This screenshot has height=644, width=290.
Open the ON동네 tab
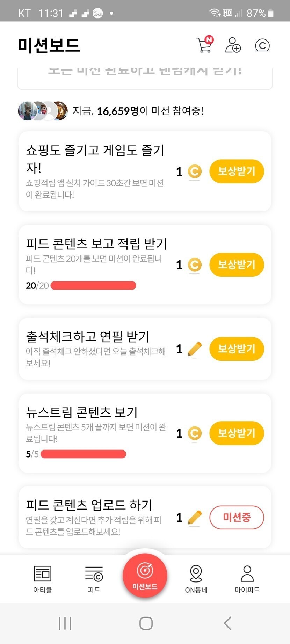click(x=196, y=579)
